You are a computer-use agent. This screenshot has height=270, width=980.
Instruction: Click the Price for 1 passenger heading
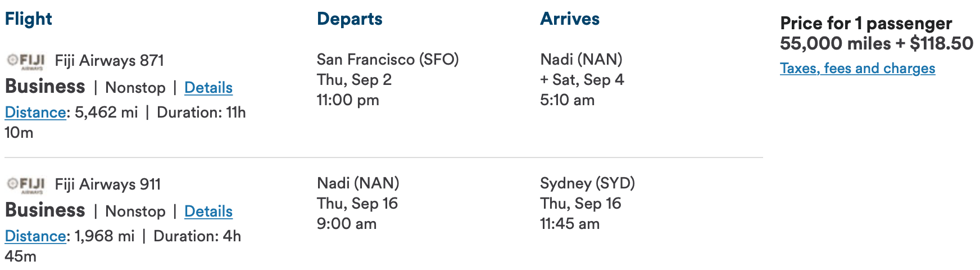[866, 24]
